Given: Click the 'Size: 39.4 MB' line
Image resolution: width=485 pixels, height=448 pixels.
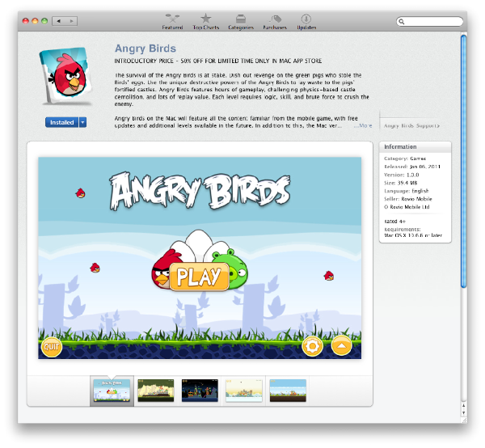Looking at the screenshot, I should coord(401,183).
